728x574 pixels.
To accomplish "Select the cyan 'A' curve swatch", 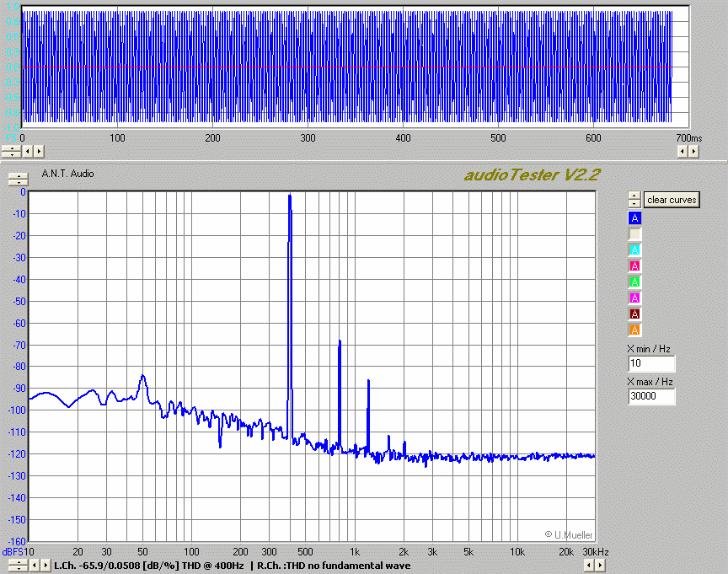I will (635, 250).
